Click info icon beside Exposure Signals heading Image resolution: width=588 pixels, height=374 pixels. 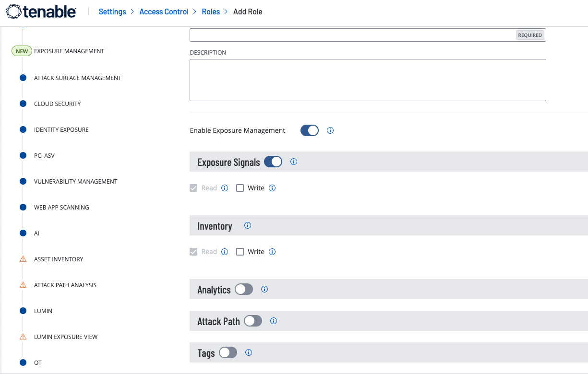click(x=294, y=162)
